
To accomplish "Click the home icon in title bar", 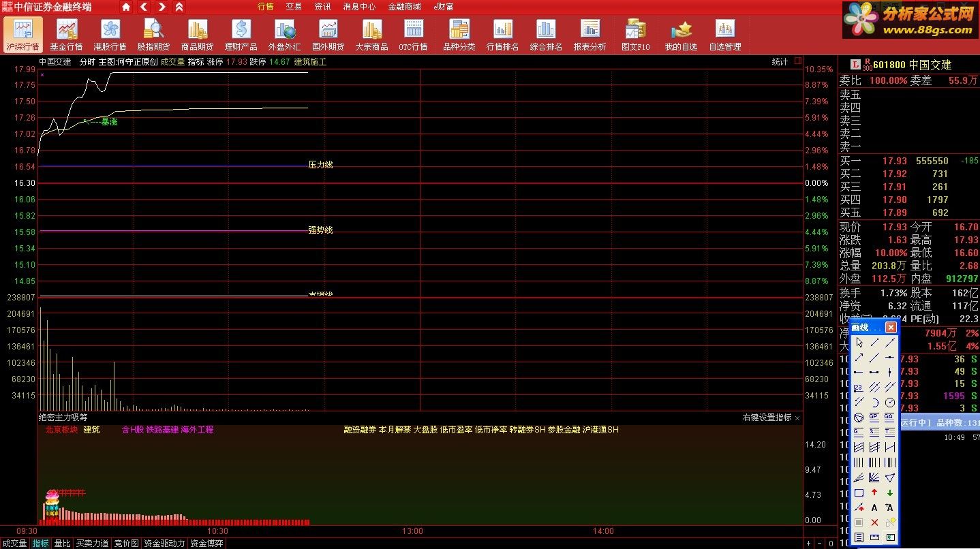I will (x=126, y=7).
